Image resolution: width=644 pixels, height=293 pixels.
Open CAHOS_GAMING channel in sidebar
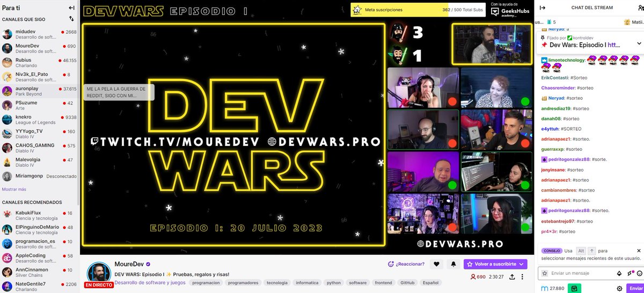(39, 148)
